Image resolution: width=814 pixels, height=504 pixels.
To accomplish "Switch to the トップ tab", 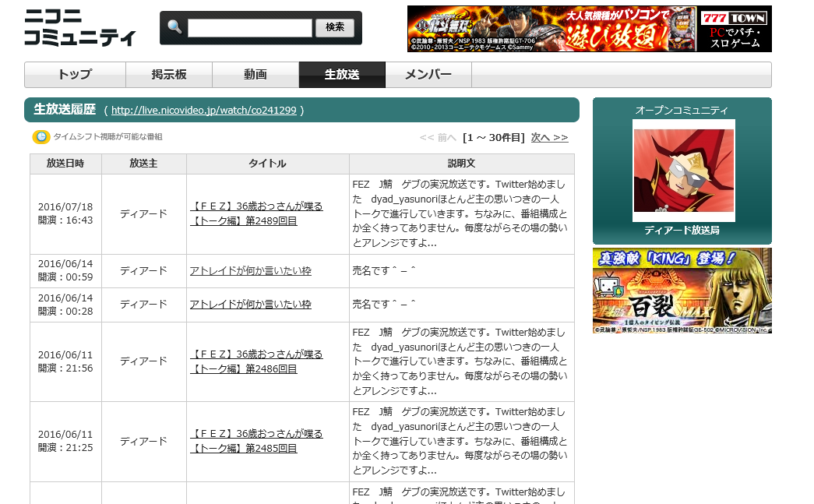I will tap(75, 75).
